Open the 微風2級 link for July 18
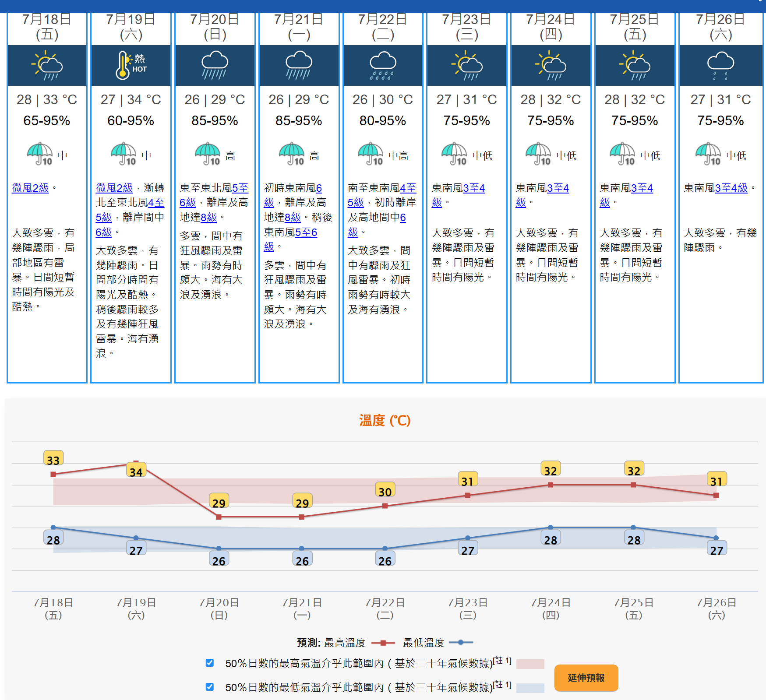 [x=30, y=188]
